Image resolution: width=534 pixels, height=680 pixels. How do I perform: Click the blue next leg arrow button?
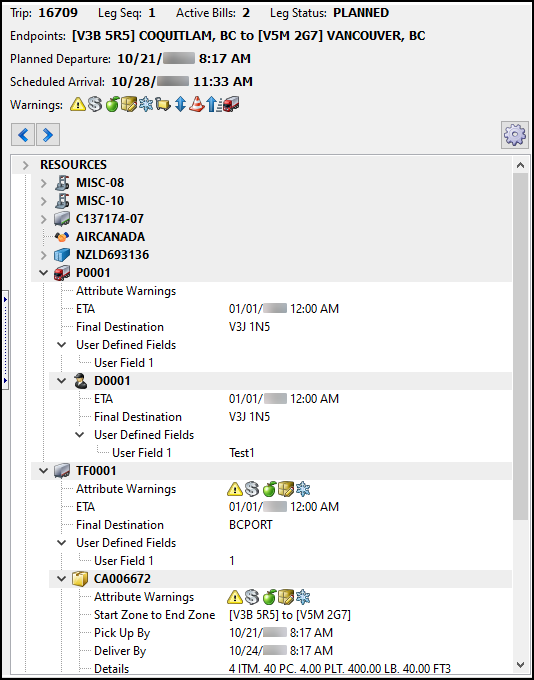[x=48, y=135]
